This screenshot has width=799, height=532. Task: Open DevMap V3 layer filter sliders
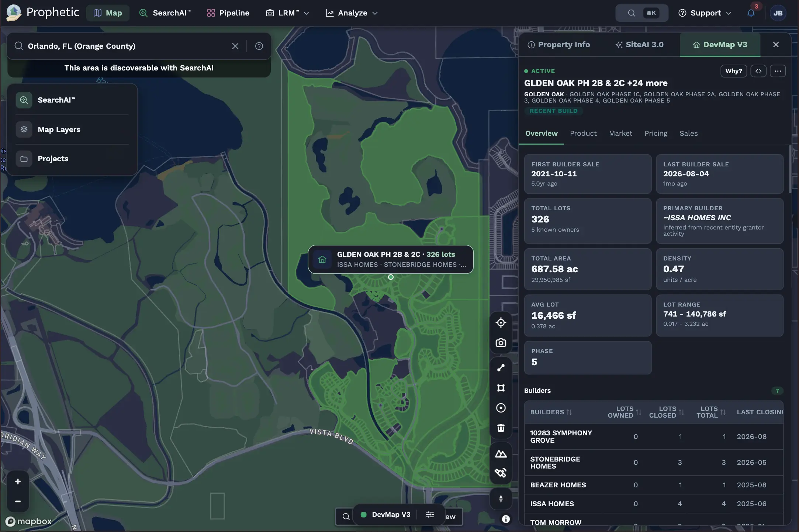(430, 515)
